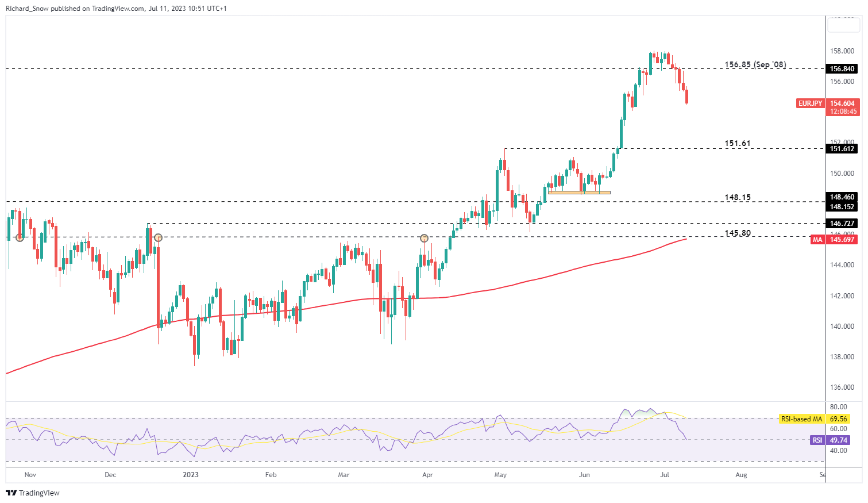This screenshot has height=503, width=868.
Task: Click the 40.00 RSI axis tick
Action: click(839, 451)
